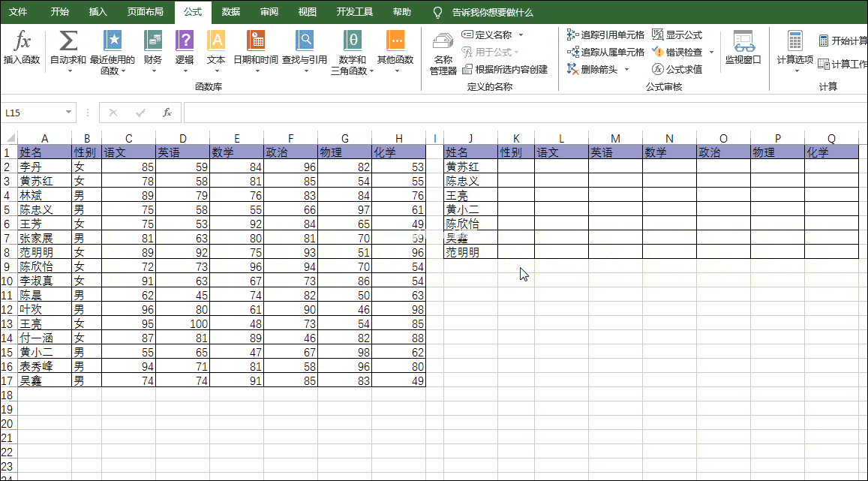Expand the 定义名称 dropdown arrow
This screenshot has width=868, height=481.
(x=521, y=35)
